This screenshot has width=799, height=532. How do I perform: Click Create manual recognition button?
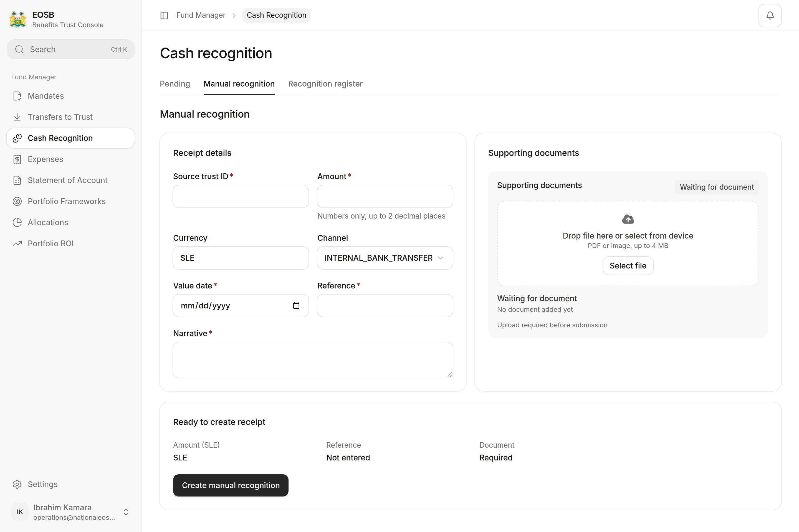pos(231,485)
